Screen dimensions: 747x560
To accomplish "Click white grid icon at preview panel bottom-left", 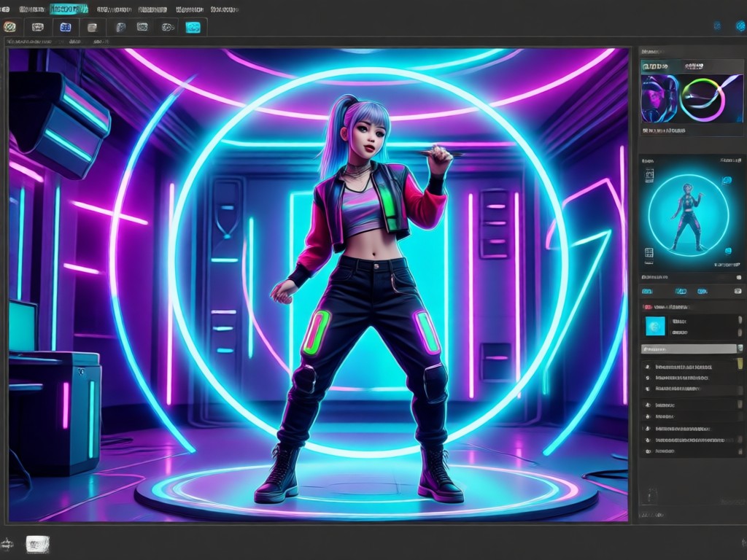I will click(649, 253).
